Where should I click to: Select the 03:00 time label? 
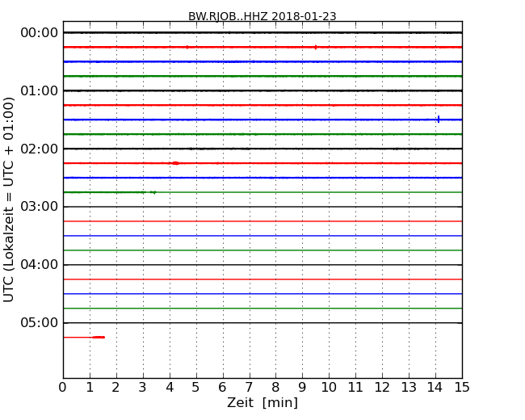pyautogui.click(x=40, y=207)
